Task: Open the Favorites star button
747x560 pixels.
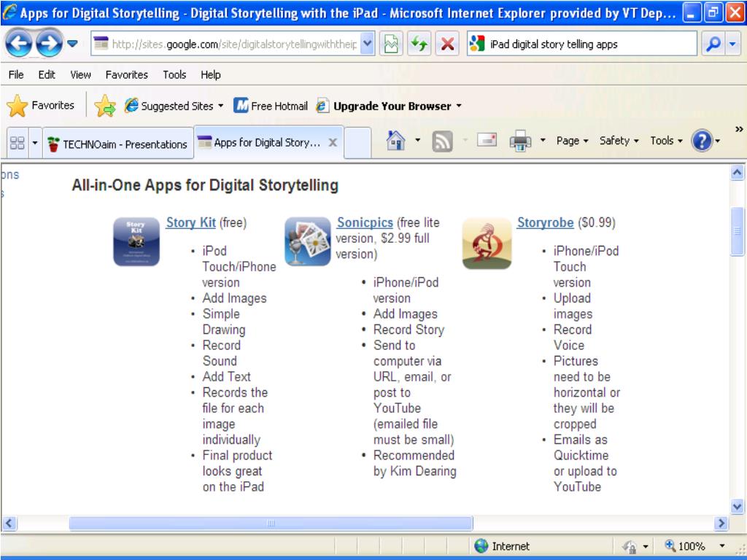Action: click(x=41, y=105)
